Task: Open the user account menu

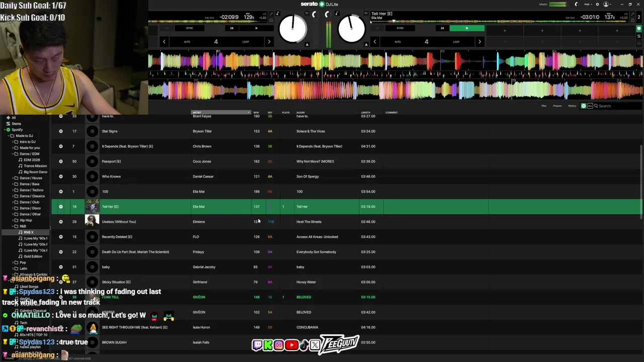Action: click(607, 5)
